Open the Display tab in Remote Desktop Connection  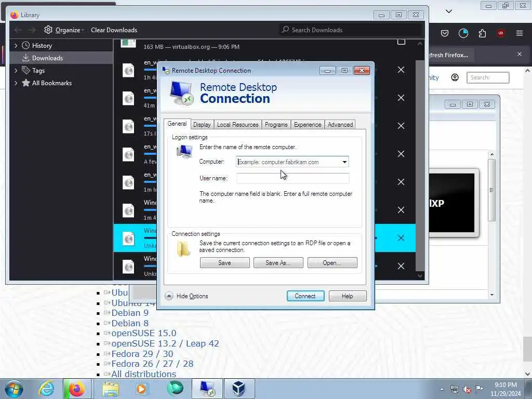202,125
